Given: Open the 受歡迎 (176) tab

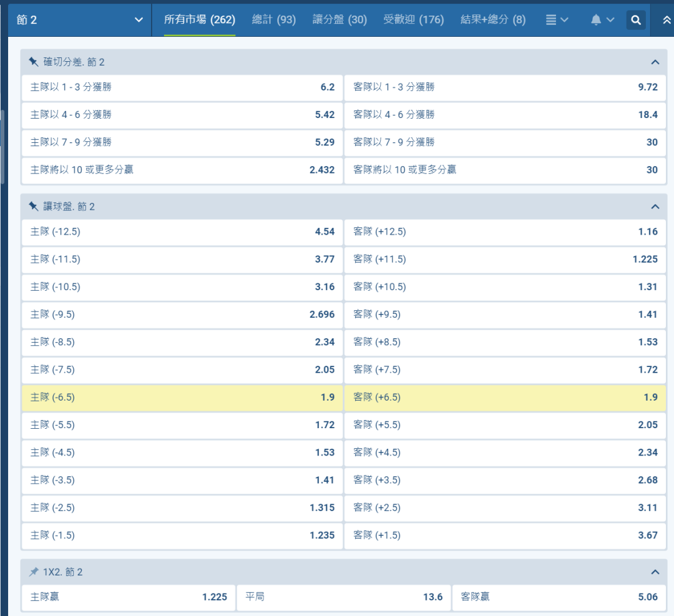Looking at the screenshot, I should click(x=413, y=20).
